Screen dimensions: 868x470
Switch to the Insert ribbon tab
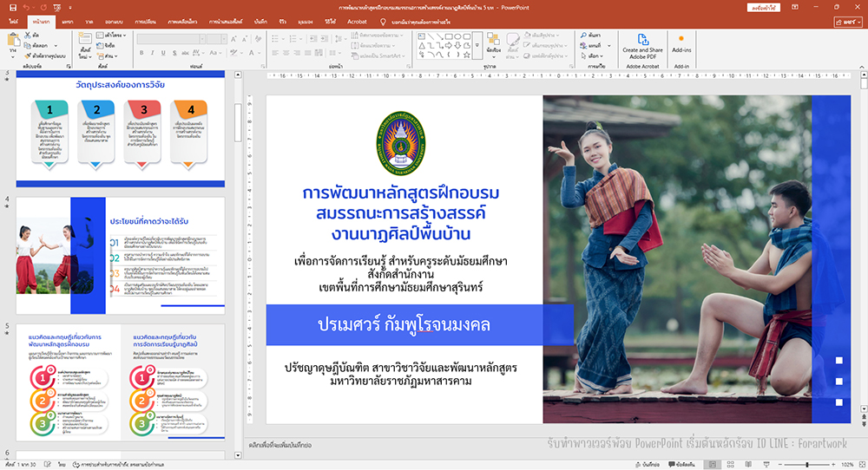pyautogui.click(x=68, y=22)
